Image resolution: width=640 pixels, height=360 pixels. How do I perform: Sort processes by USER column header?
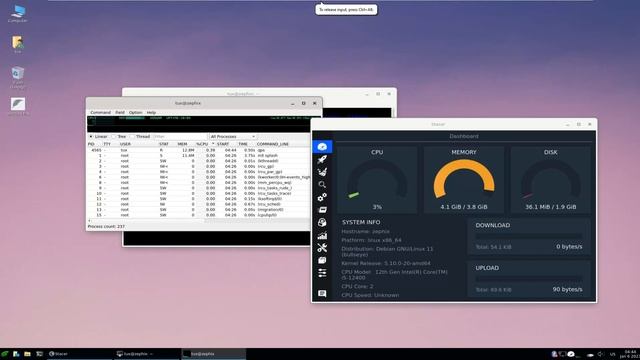click(x=125, y=144)
